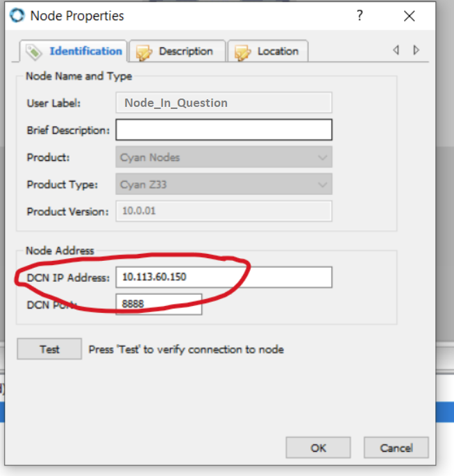The height and width of the screenshot is (476, 454).
Task: Click the DCN Port field 8888
Action: click(x=159, y=304)
